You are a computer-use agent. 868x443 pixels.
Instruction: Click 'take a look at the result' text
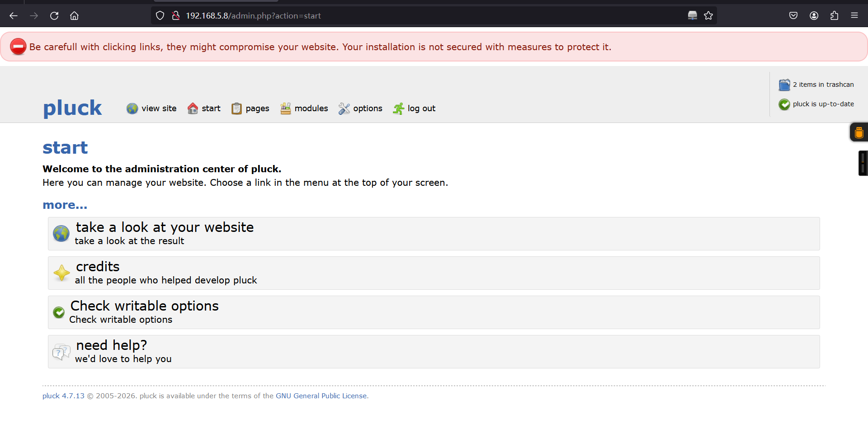[129, 241]
